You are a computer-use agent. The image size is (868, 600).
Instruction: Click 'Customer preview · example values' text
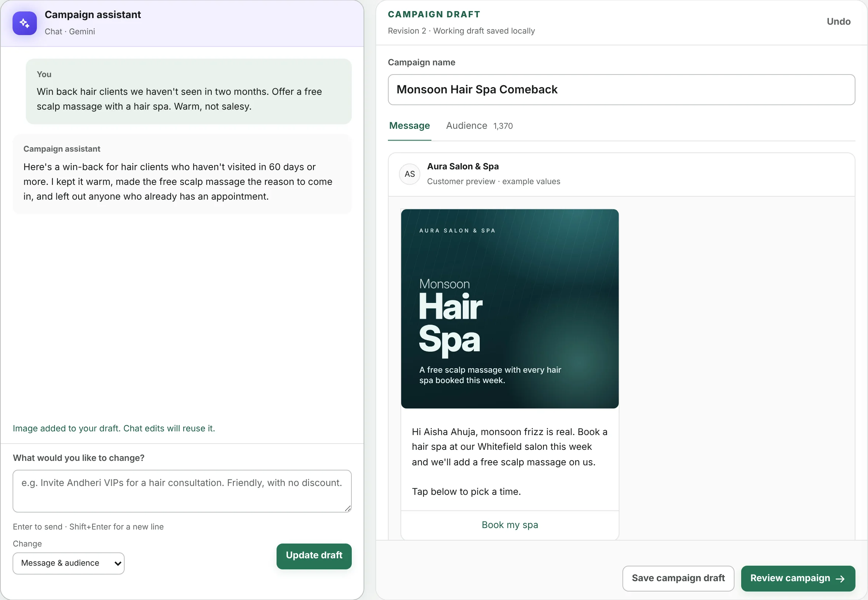point(493,181)
